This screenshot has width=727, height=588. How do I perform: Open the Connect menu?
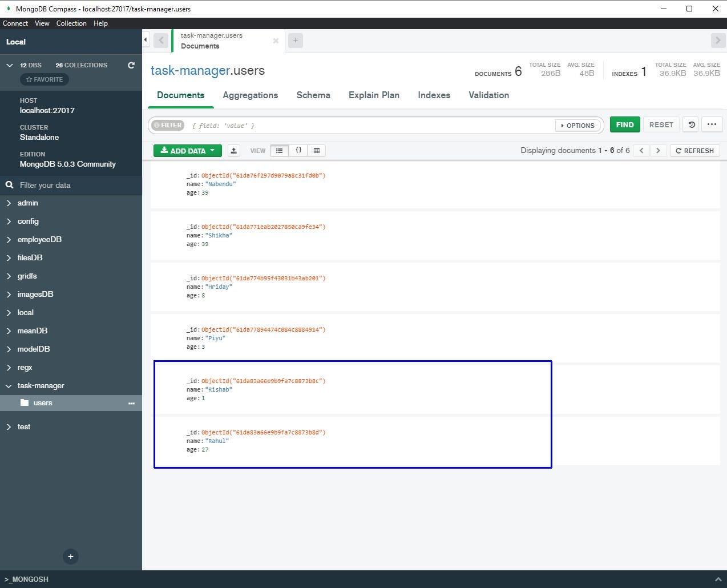click(x=15, y=23)
